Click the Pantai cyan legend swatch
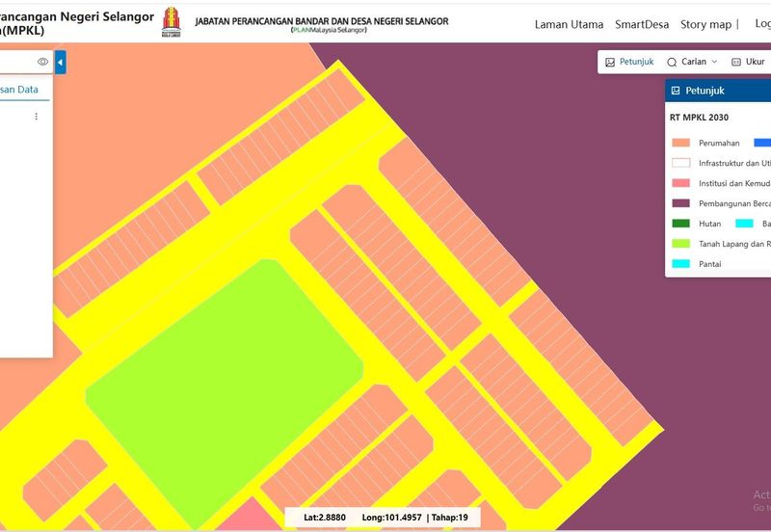The image size is (771, 532). [681, 263]
